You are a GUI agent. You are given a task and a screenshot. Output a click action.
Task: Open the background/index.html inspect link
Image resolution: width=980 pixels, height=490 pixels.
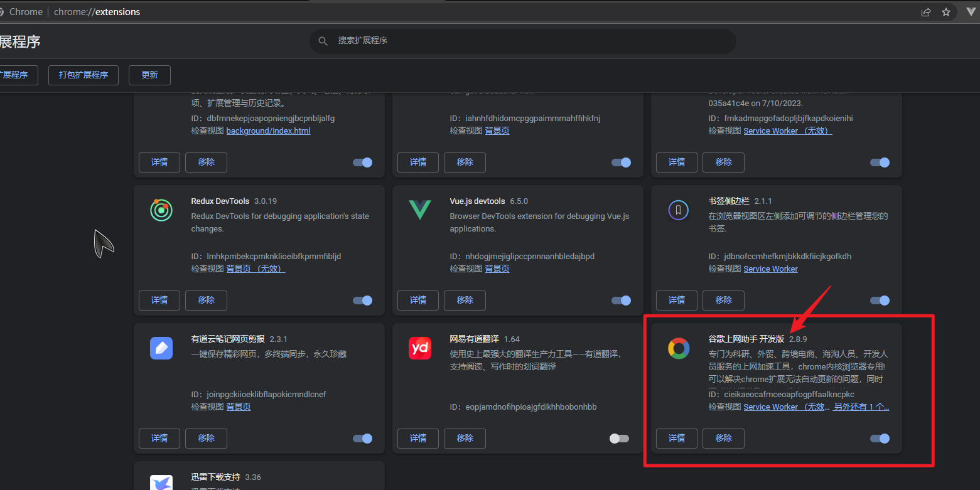268,130
